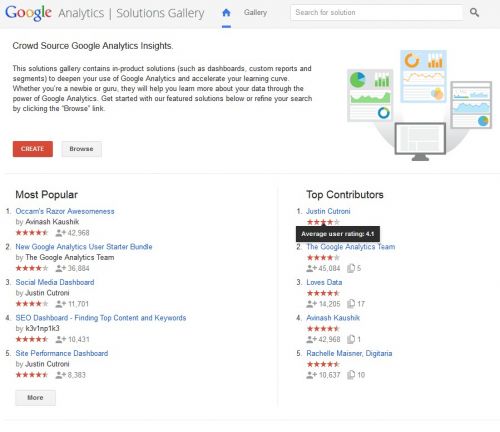
Task: Click the search magnifier icon
Action: [x=474, y=13]
